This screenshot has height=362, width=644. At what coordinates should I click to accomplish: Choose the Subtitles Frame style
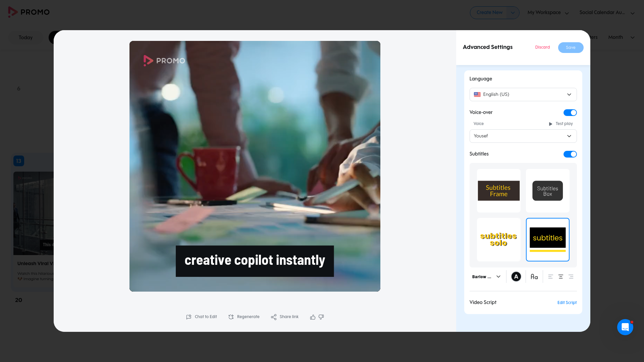(499, 191)
